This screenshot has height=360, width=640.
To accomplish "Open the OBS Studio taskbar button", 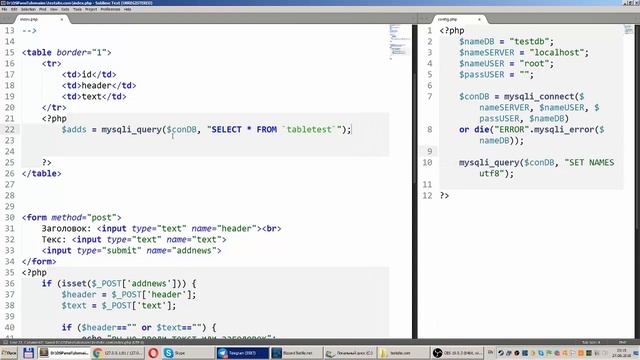I will [x=457, y=353].
